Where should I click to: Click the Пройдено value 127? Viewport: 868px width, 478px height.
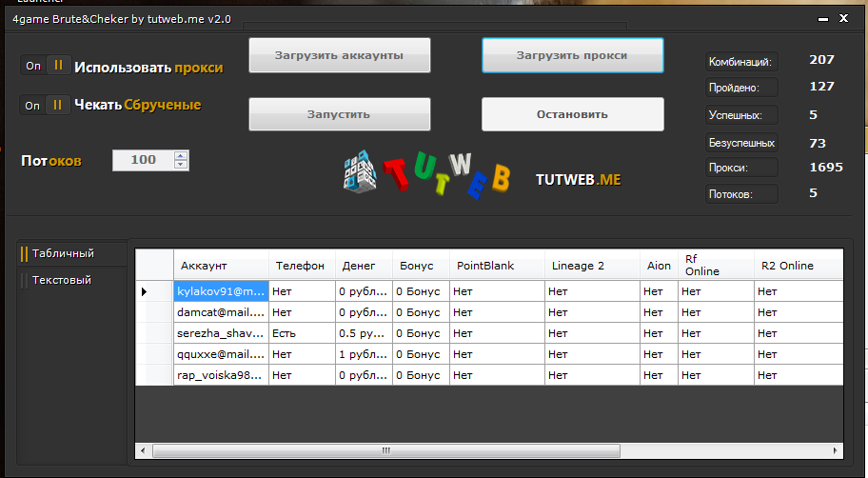[x=821, y=87]
